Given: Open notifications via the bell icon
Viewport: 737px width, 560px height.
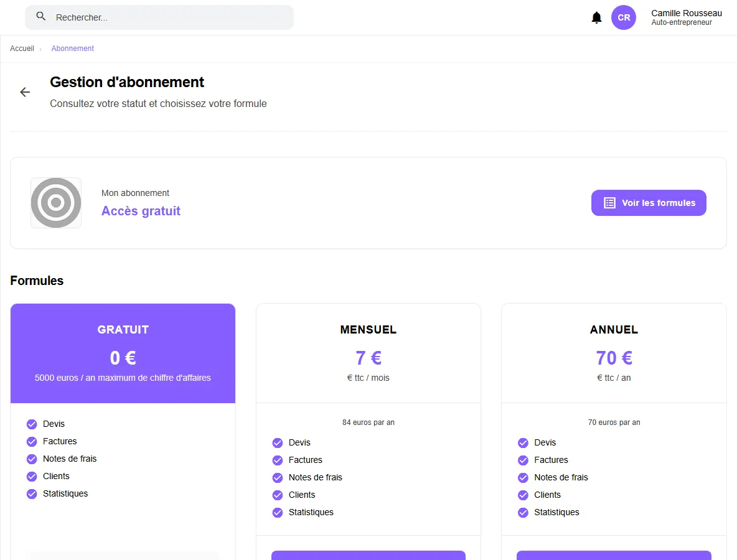Looking at the screenshot, I should pos(596,18).
